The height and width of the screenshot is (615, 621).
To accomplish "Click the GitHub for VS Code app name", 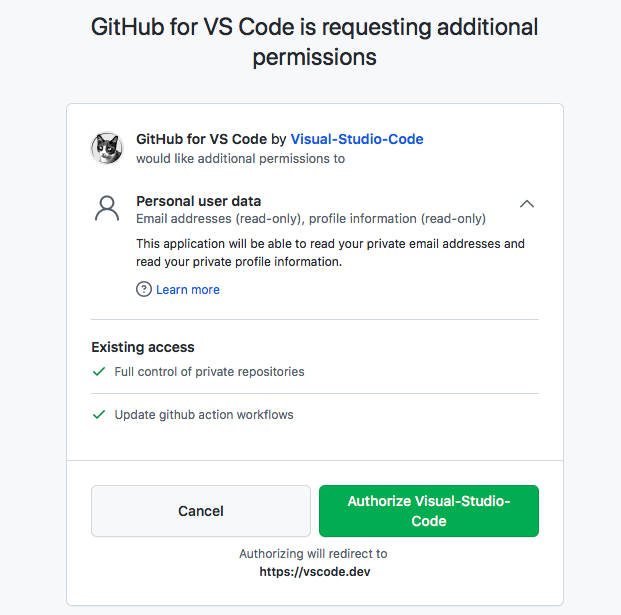I will coord(202,139).
